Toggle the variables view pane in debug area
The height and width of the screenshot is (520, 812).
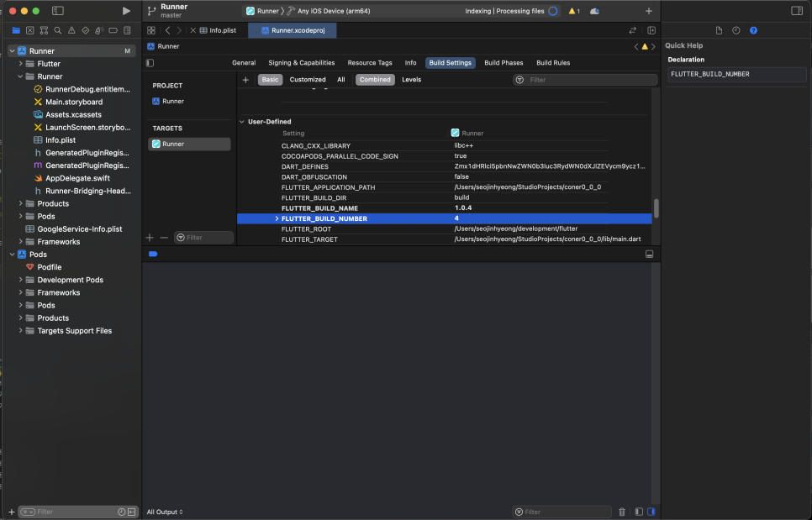pyautogui.click(x=639, y=512)
